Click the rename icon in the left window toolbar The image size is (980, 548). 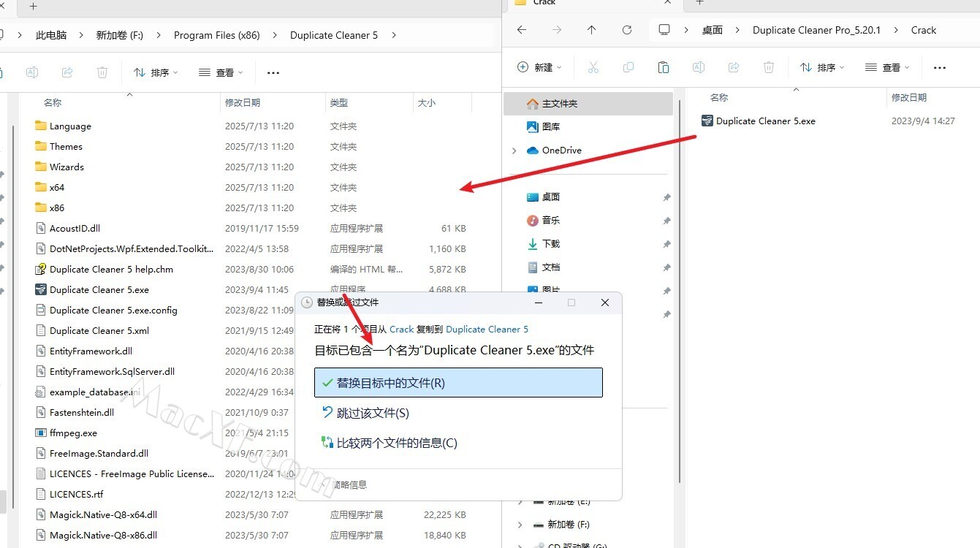[32, 72]
